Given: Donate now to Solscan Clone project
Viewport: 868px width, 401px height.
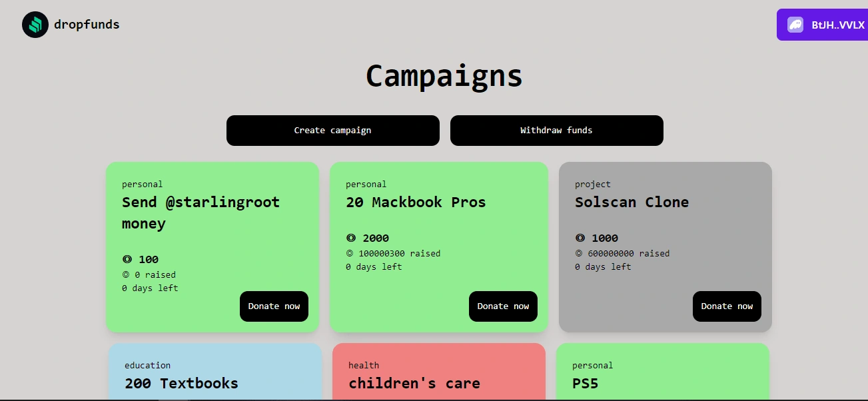Looking at the screenshot, I should point(727,306).
